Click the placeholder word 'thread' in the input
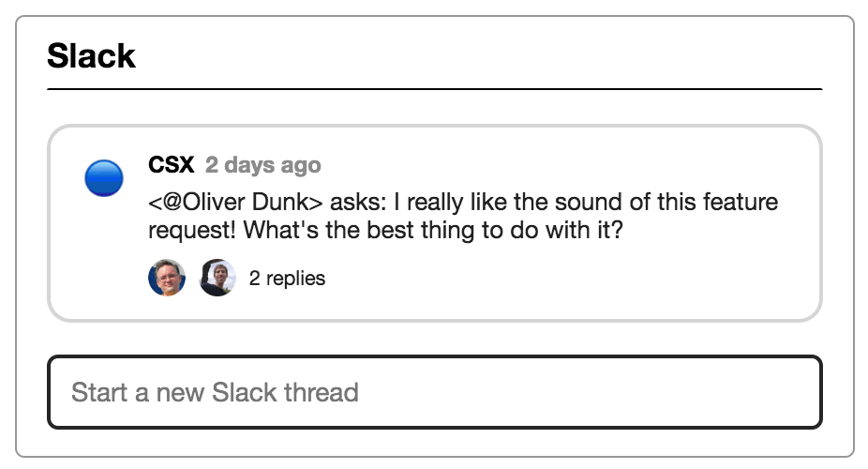868x469 pixels. coord(322,392)
